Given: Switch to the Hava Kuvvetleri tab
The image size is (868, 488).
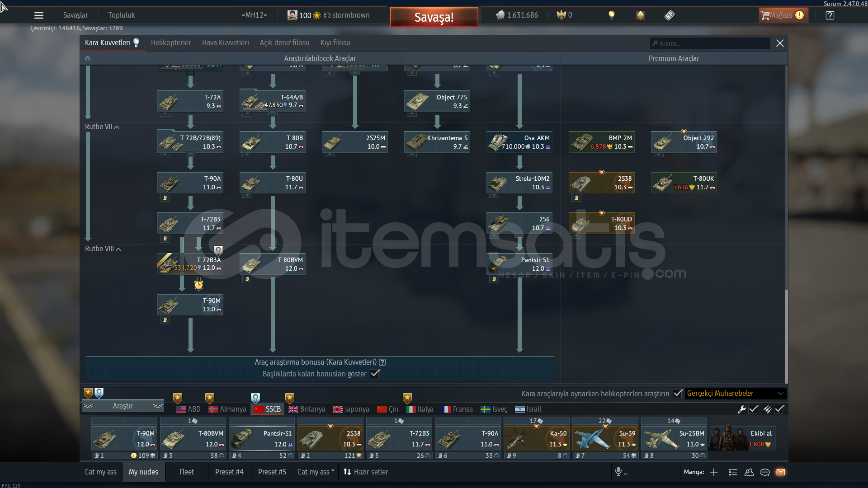Looking at the screenshot, I should 225,43.
